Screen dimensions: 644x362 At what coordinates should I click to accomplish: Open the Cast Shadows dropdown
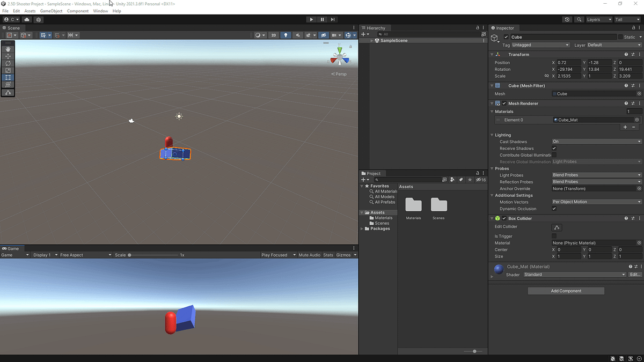596,142
